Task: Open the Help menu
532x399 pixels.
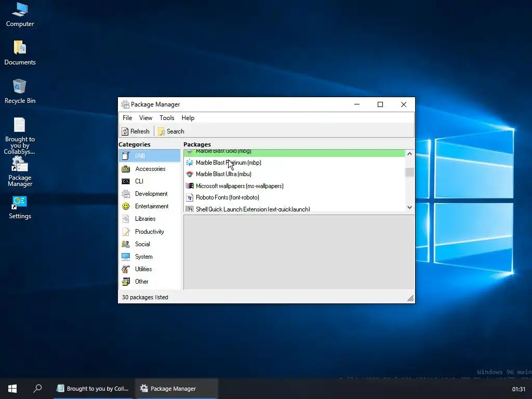Action: (188, 118)
